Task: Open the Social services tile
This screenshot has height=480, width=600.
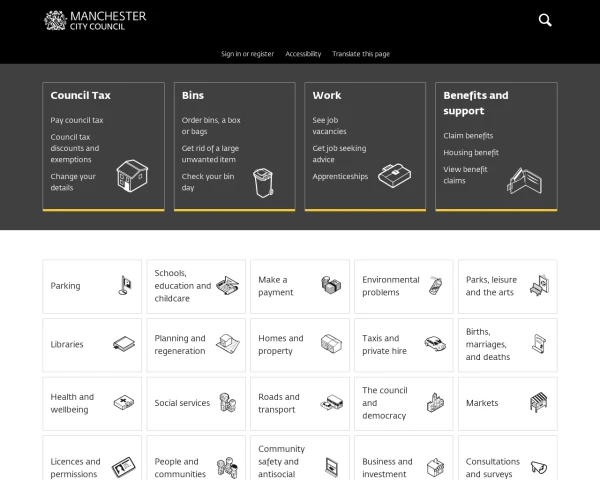Action: [196, 403]
